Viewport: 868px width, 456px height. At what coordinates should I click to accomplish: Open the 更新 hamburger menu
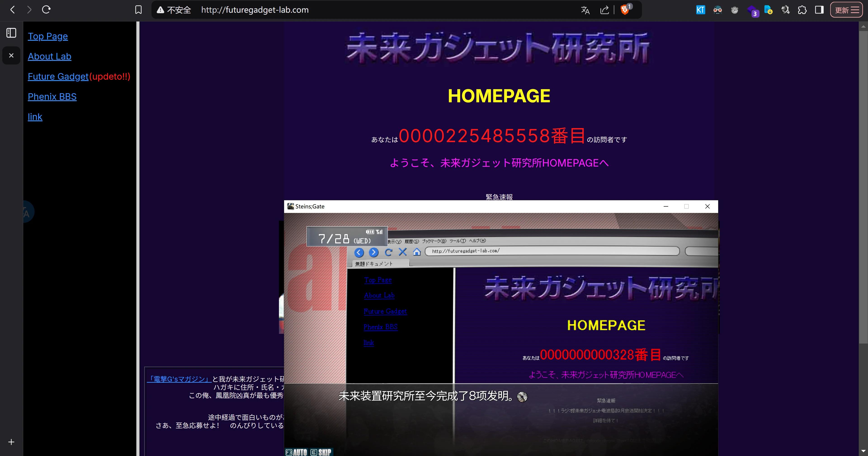coord(847,10)
